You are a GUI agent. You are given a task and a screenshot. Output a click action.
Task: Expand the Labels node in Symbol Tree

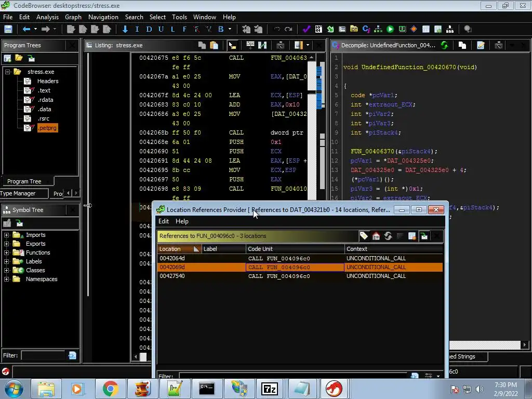point(6,261)
